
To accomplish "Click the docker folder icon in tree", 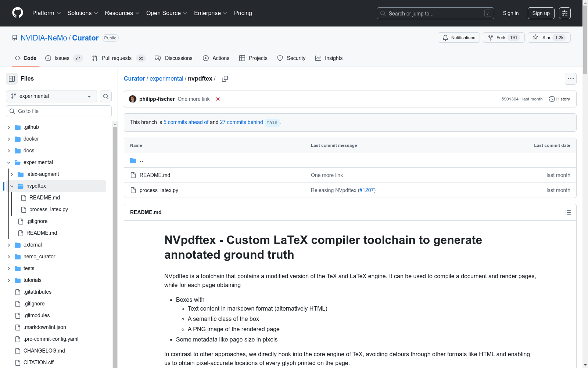I will [18, 139].
